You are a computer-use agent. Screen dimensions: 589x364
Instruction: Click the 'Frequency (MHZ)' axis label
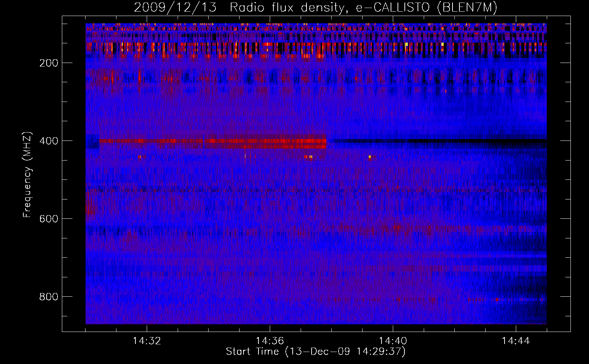[27, 175]
